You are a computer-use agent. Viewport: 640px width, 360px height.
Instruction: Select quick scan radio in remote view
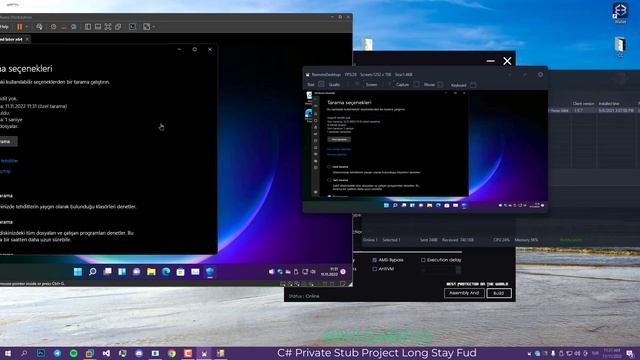pyautogui.click(x=329, y=167)
